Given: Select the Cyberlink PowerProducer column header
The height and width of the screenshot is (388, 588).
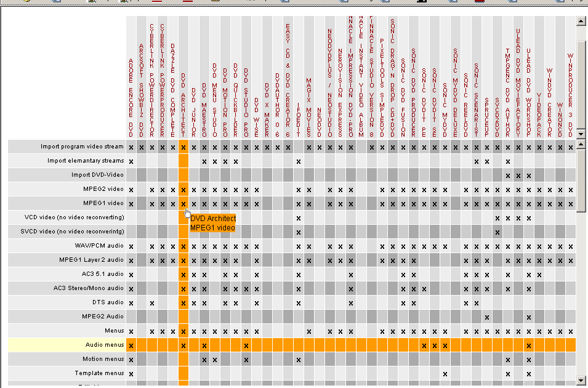Looking at the screenshot, I should coord(163,80).
